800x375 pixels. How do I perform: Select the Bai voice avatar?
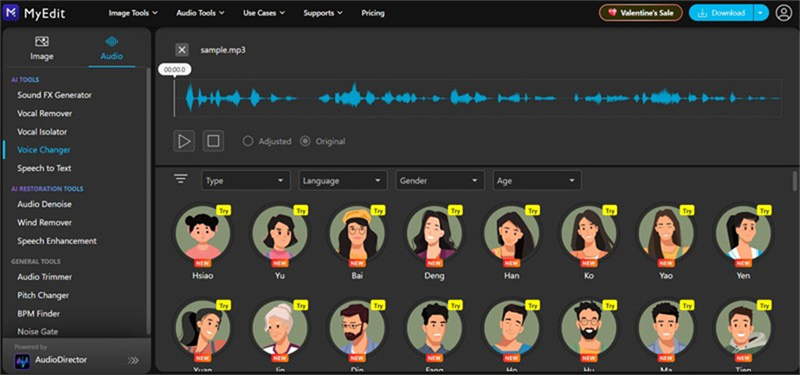(x=357, y=233)
